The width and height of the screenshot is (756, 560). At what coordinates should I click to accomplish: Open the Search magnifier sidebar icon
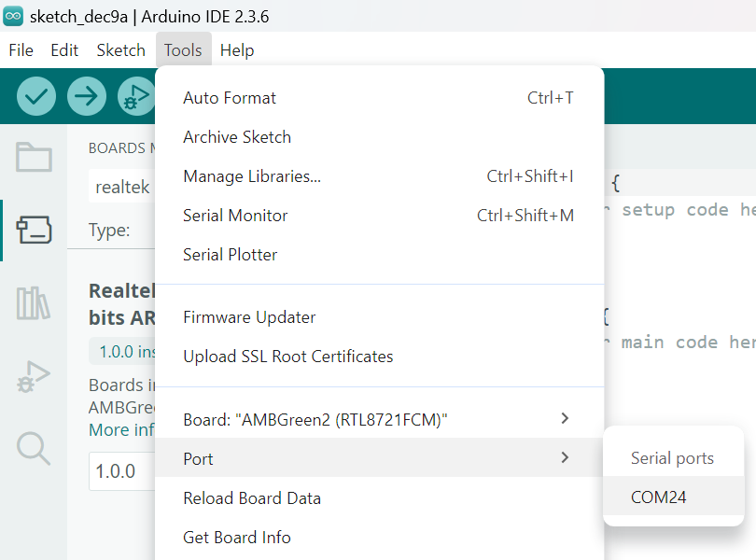tap(35, 449)
